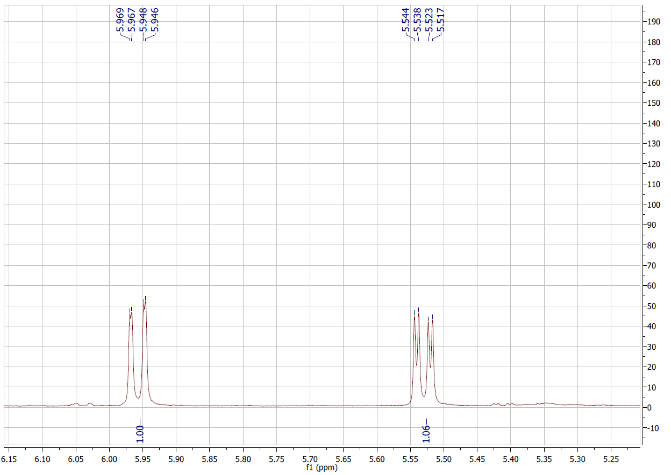
Task: Click the 100 tick on intensity axis
Action: (653, 204)
